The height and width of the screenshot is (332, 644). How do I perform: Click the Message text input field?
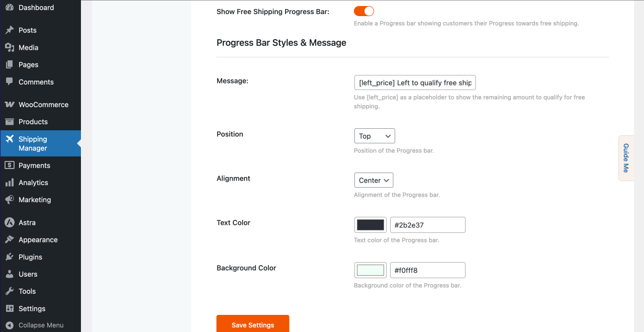[x=415, y=82]
